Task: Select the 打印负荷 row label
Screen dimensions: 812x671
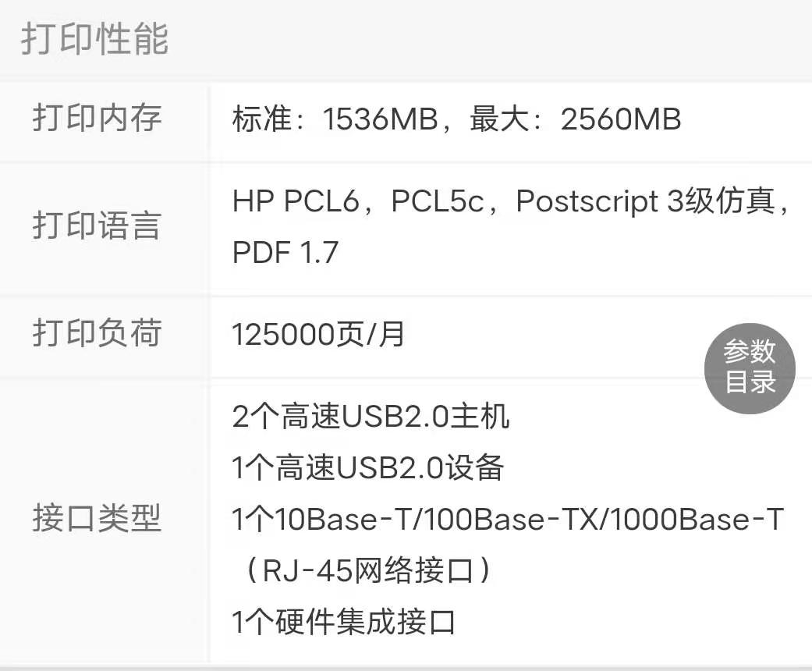Action: (x=97, y=334)
